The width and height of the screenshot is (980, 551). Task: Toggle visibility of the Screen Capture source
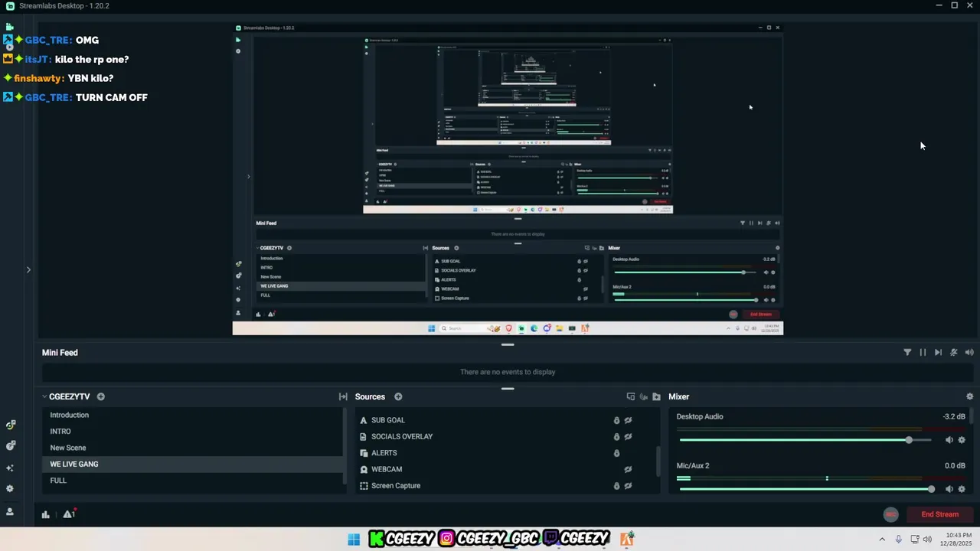click(x=628, y=485)
